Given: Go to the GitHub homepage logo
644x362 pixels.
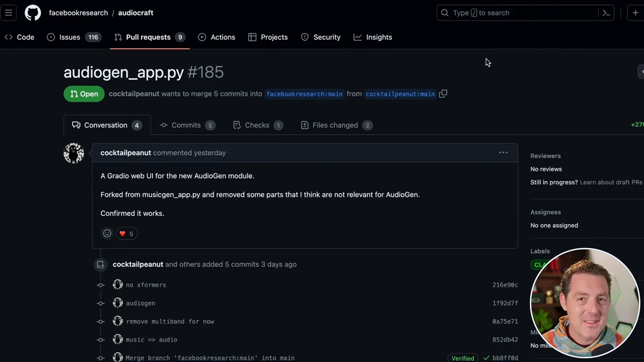Looking at the screenshot, I should 33,13.
